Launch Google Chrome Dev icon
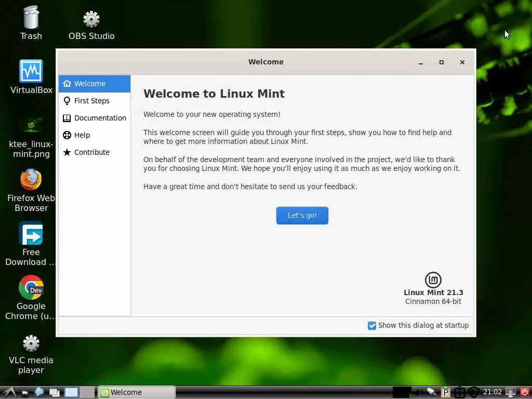The height and width of the screenshot is (399, 532). [31, 298]
